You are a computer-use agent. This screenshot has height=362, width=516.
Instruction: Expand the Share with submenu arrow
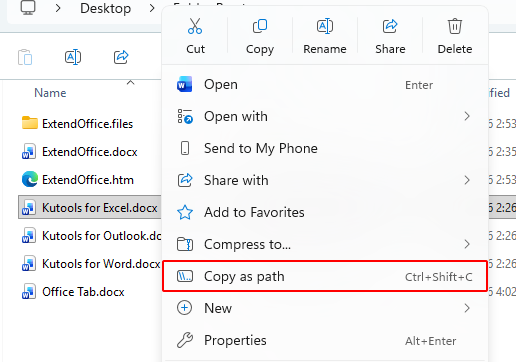coord(467,180)
